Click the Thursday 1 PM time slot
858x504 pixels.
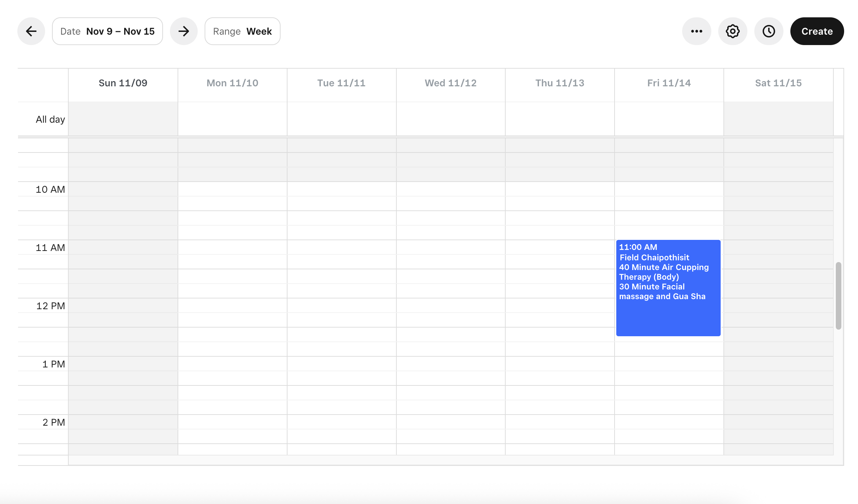[x=560, y=364]
